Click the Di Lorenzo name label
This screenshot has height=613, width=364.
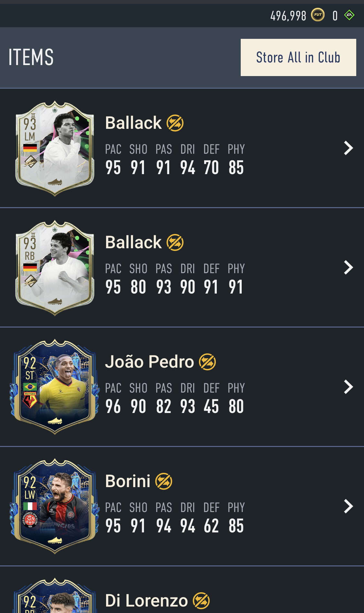coord(147,601)
